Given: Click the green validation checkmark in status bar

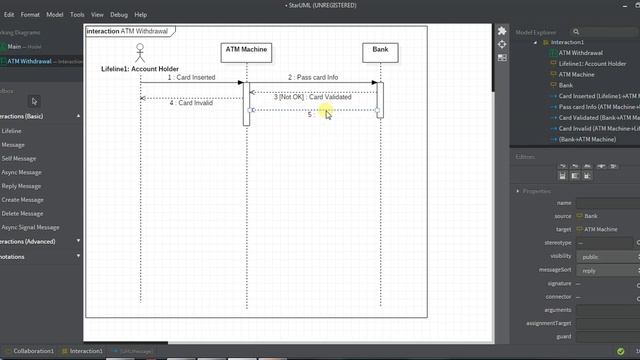Looking at the screenshot, I should point(620,351).
